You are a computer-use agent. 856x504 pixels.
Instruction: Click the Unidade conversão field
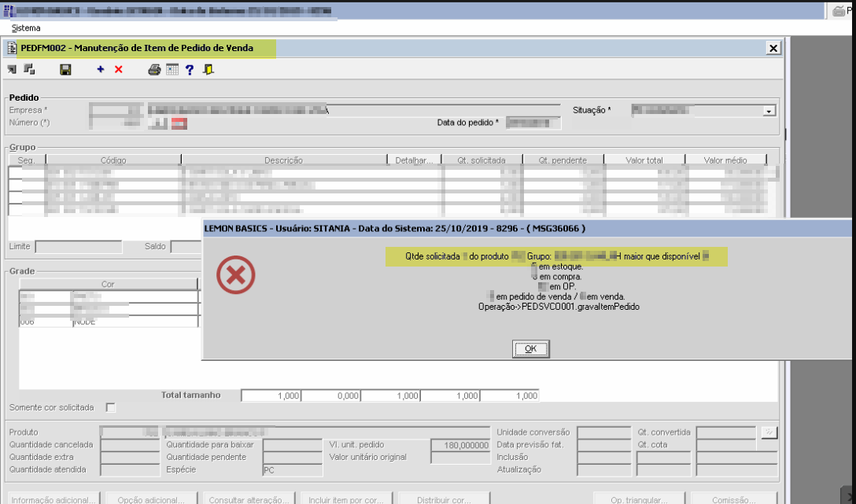tap(604, 432)
